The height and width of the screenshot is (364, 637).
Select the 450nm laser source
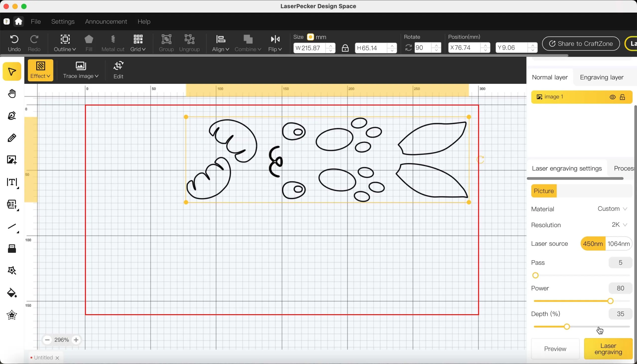click(593, 244)
